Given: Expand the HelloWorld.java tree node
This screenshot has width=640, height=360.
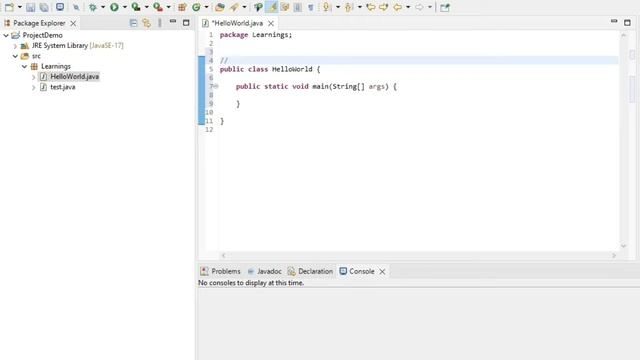Looking at the screenshot, I should click(x=33, y=77).
